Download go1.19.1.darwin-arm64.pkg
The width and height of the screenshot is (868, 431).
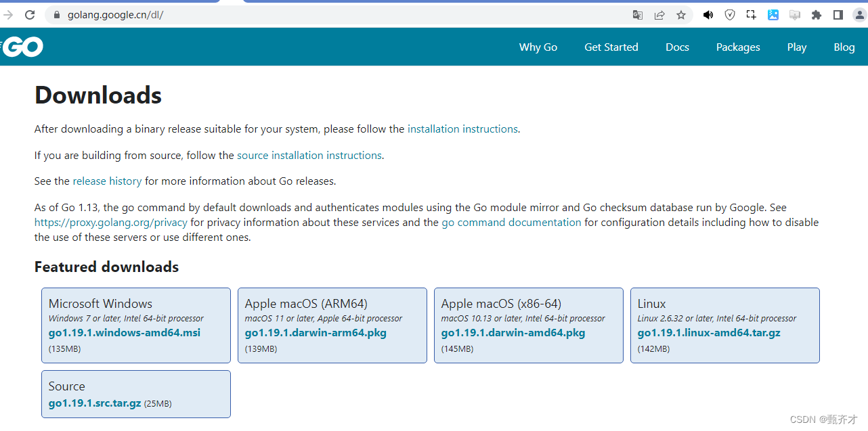(316, 333)
